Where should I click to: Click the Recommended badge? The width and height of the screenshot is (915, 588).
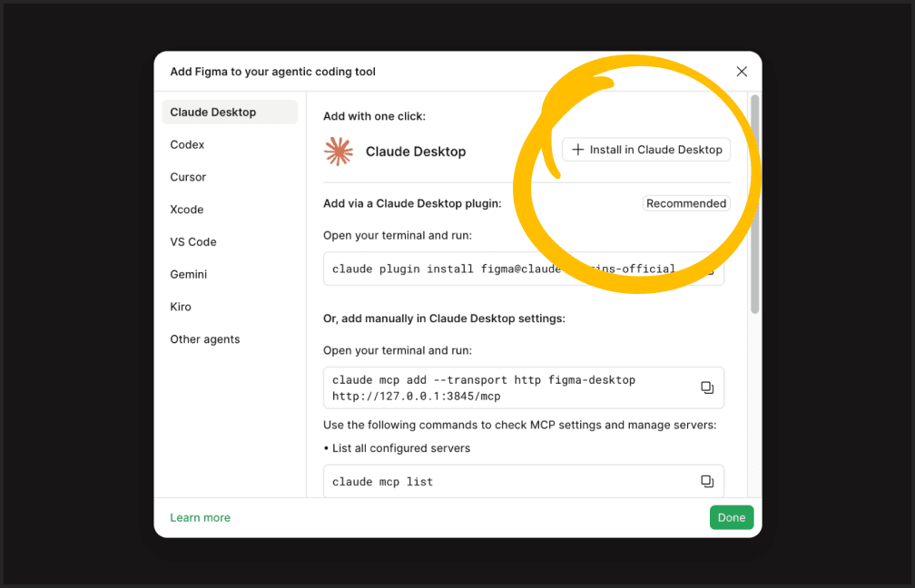pos(686,203)
